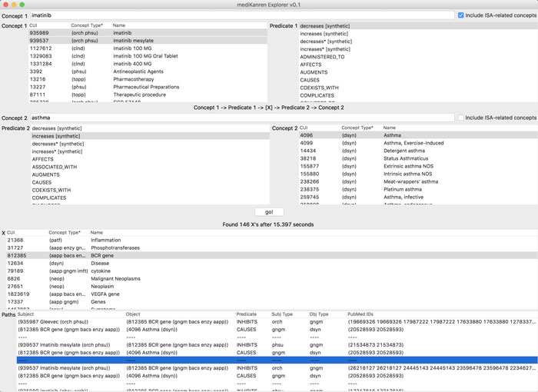Enable Include ISA-related concepts for Concept 2

[x=460, y=118]
